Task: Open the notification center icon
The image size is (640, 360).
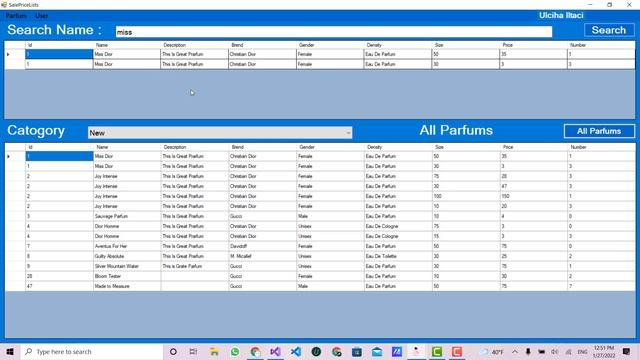Action: [x=627, y=351]
